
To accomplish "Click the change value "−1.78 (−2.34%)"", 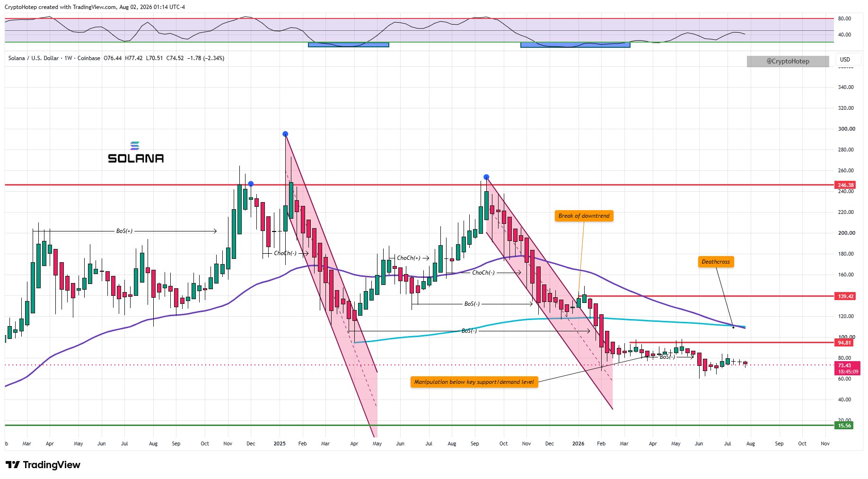I will [206, 58].
